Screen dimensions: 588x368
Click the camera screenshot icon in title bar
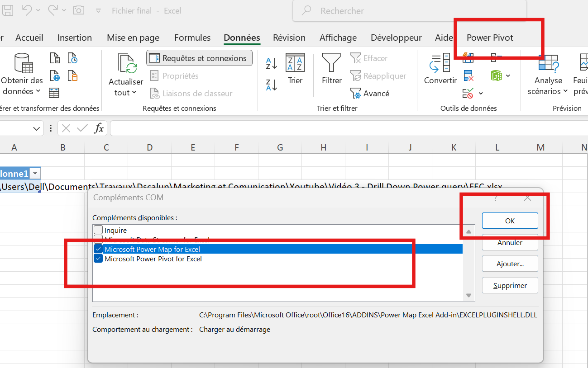(x=79, y=10)
